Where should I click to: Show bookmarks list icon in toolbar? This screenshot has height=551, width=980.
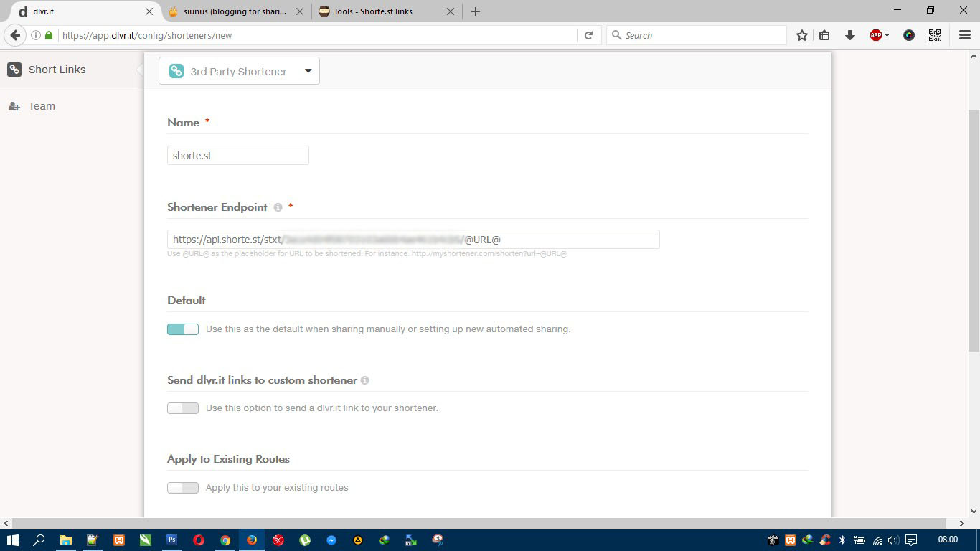pos(824,35)
